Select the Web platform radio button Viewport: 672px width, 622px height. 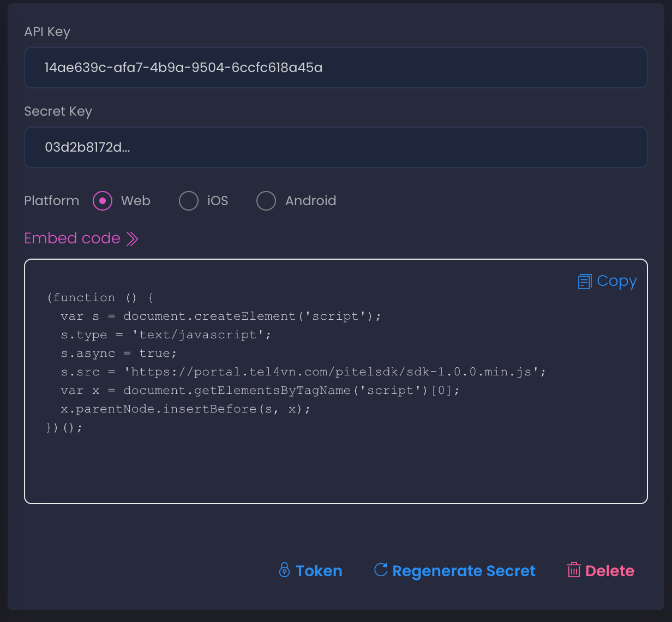click(103, 201)
